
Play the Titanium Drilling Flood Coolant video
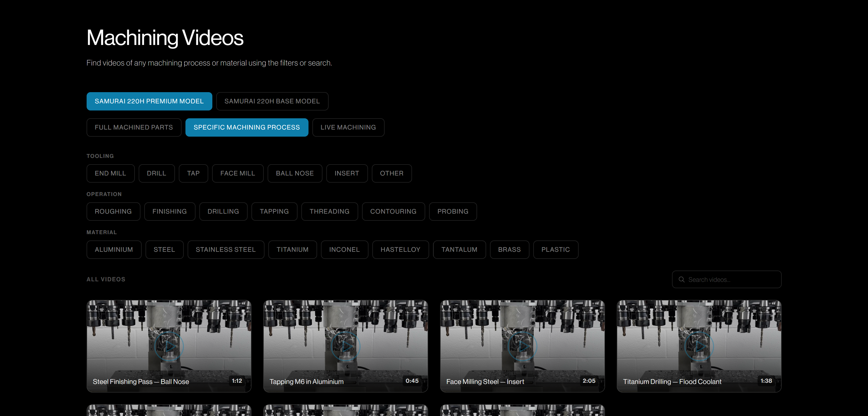click(699, 346)
